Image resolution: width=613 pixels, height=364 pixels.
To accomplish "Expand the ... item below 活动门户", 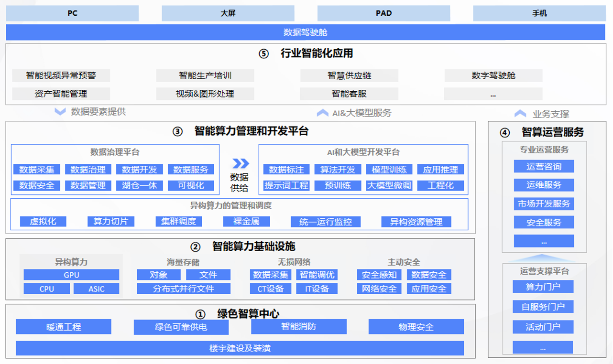I will [544, 347].
